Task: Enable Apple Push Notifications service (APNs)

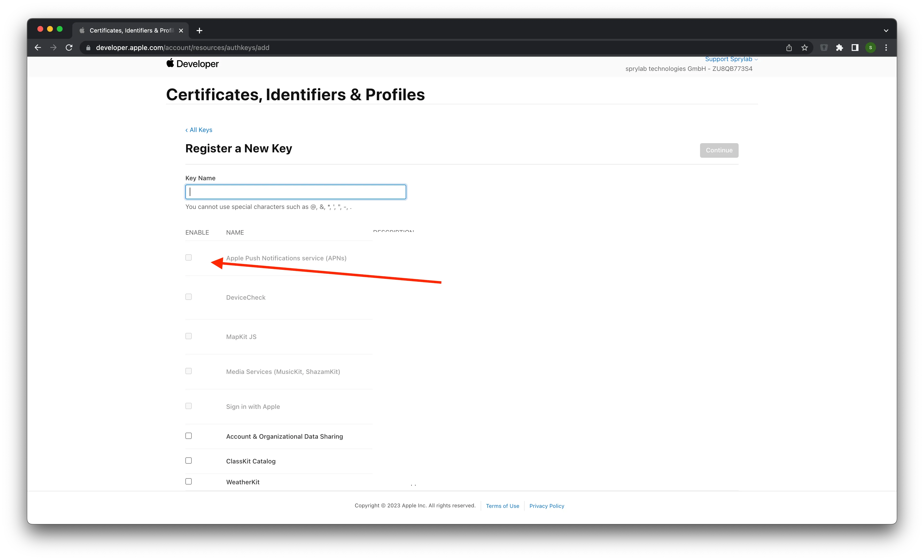Action: point(189,257)
